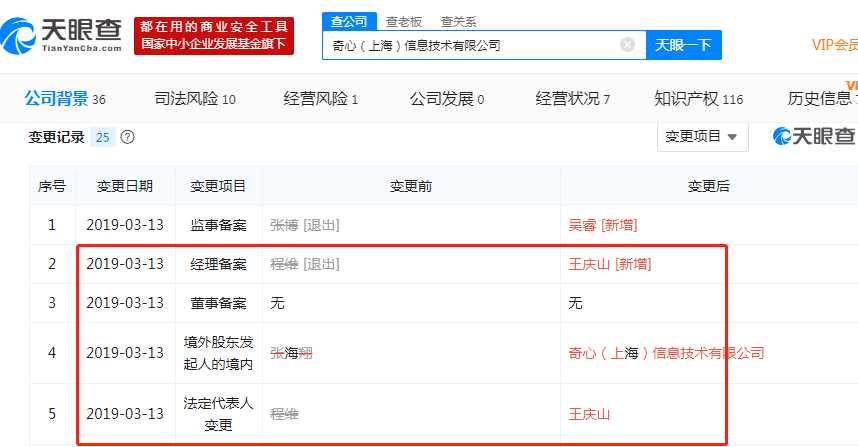The image size is (858, 447).
Task: Open the 公司发展 section tab
Action: [x=447, y=99]
